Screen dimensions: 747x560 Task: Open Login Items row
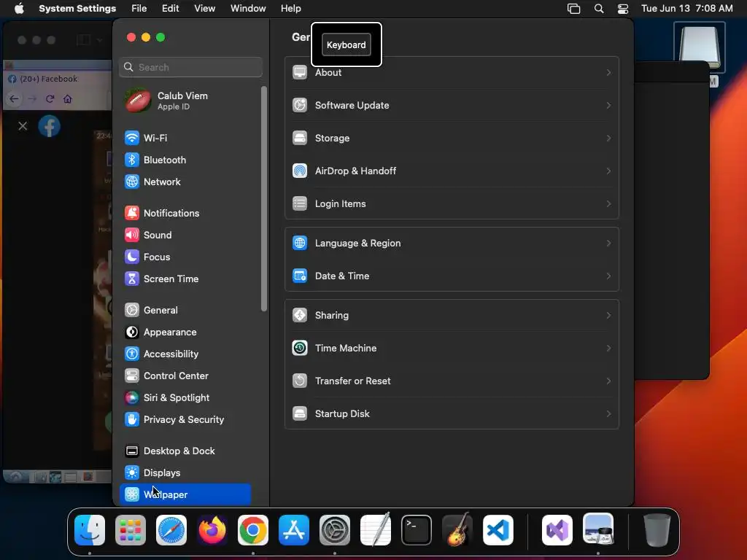coord(452,204)
